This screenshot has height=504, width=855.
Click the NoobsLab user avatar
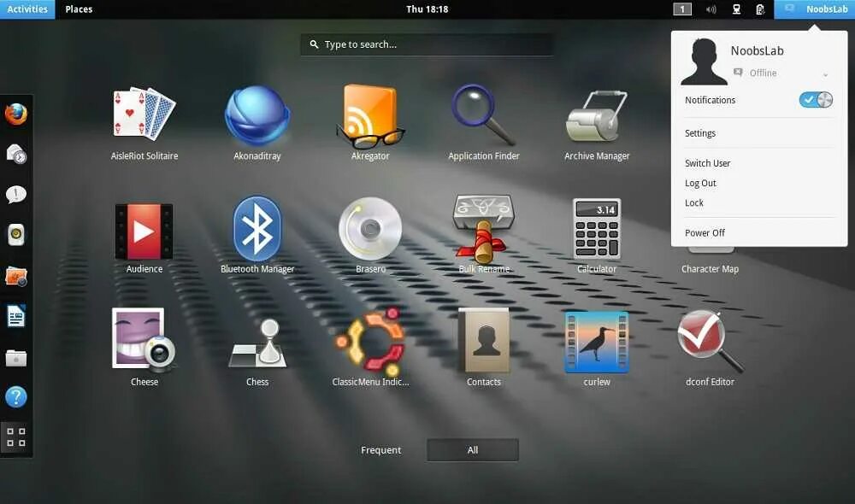pos(704,62)
